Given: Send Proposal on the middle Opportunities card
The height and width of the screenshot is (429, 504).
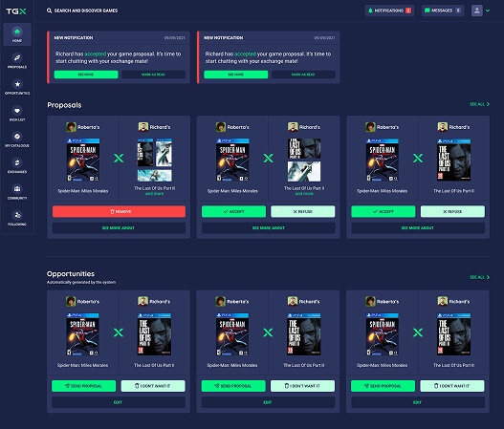Looking at the screenshot, I should click(x=233, y=386).
